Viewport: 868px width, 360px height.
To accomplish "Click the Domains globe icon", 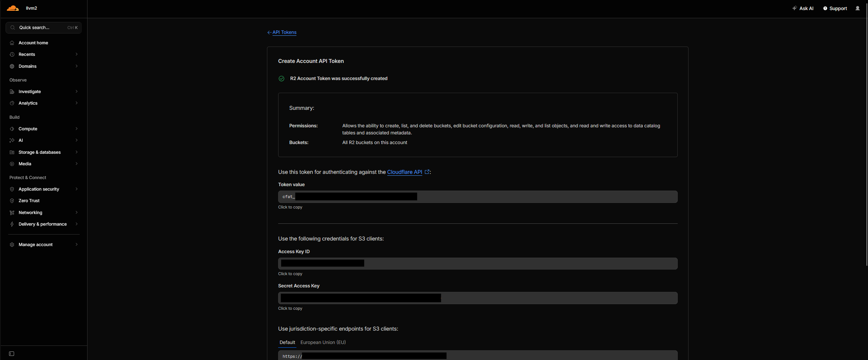I will pyautogui.click(x=12, y=66).
